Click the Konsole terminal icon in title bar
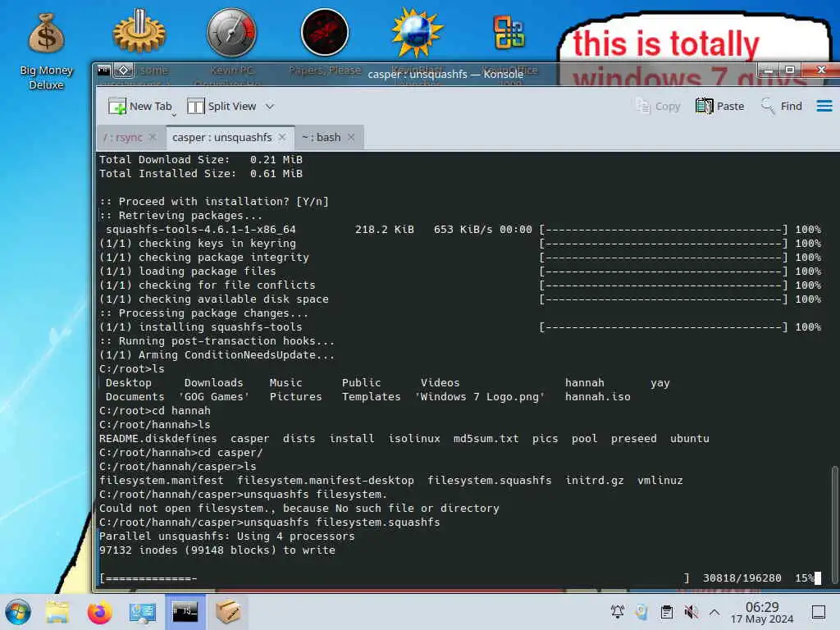 (x=104, y=71)
